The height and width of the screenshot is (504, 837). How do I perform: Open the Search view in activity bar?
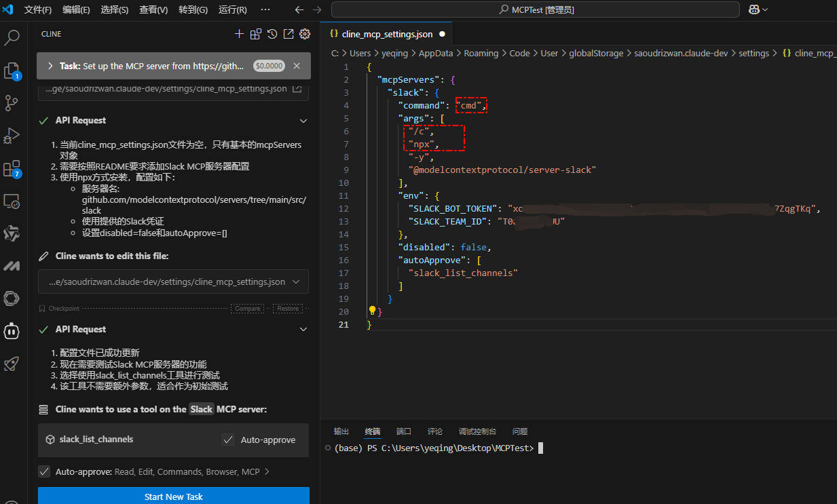click(x=12, y=37)
